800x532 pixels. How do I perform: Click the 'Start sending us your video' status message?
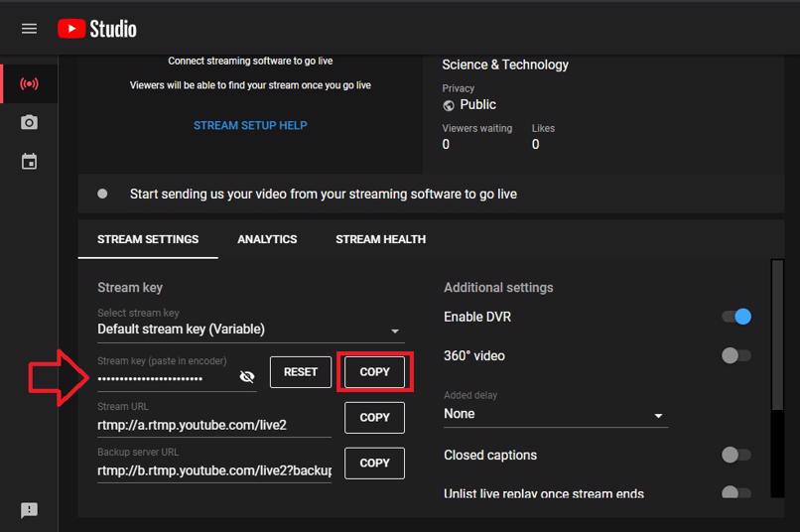pos(323,194)
